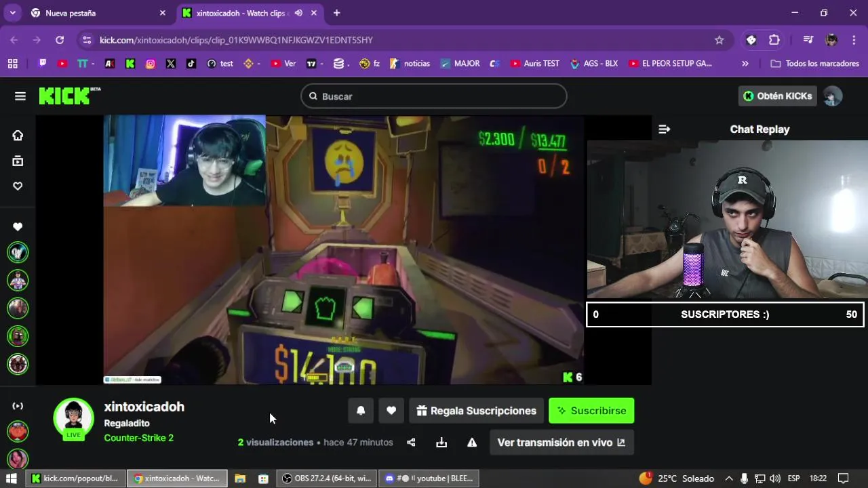Open the user avatar in Kick header

[x=833, y=96]
